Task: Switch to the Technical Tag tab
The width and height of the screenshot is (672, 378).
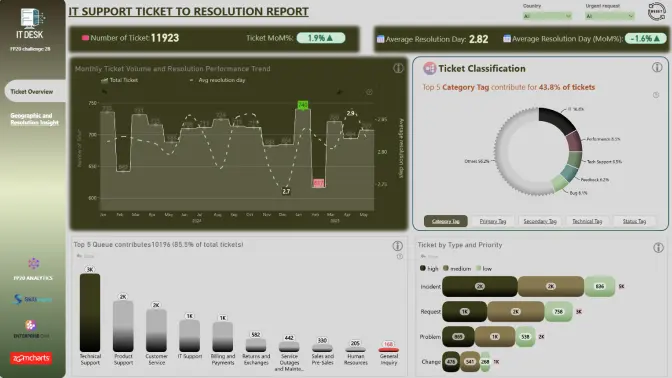Action: [587, 221]
